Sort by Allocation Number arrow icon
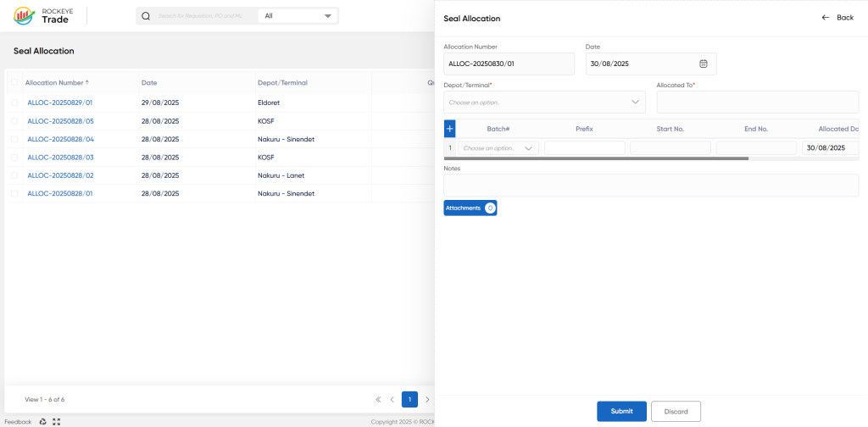The image size is (868, 427). click(x=87, y=82)
